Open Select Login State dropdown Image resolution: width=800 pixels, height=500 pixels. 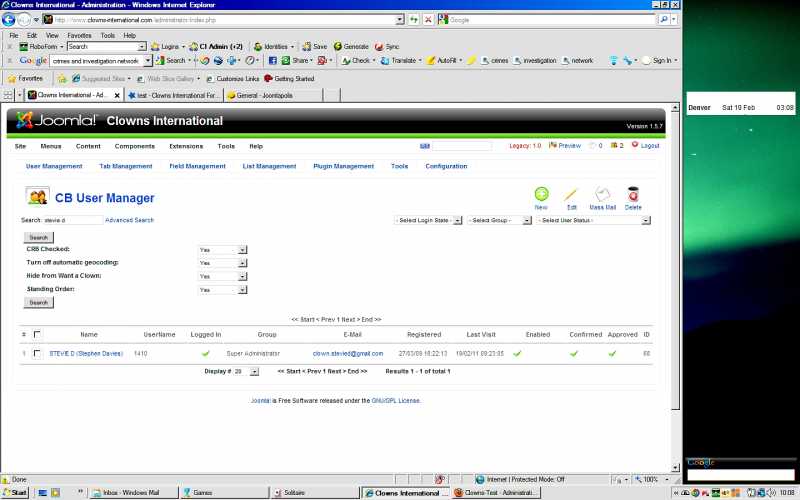tap(428, 220)
